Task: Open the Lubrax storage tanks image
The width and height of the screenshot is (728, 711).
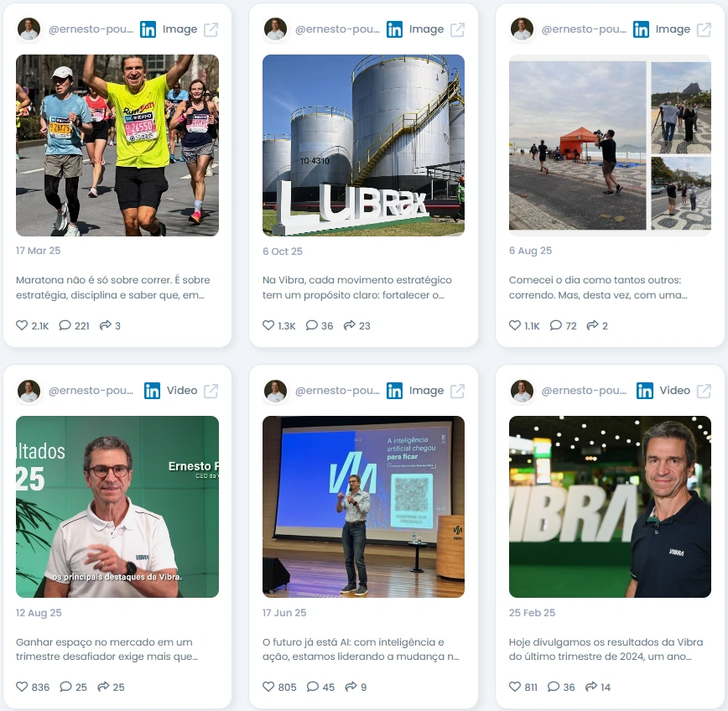Action: [x=363, y=145]
